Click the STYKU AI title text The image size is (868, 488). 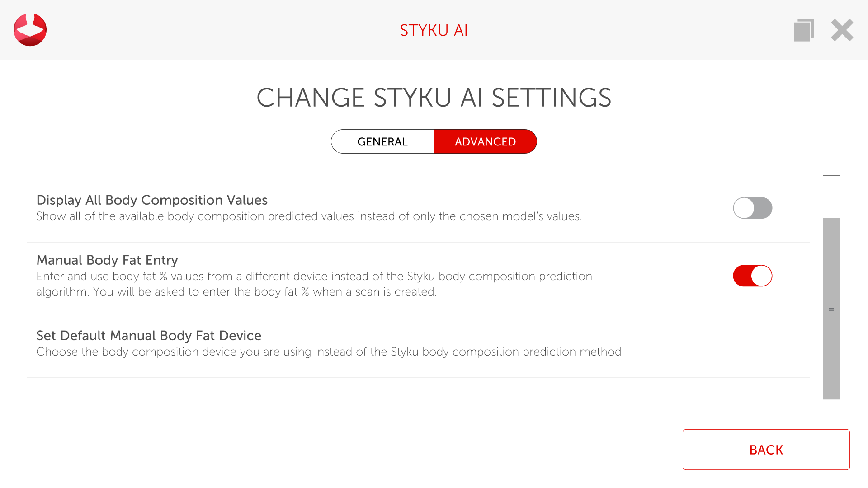click(434, 30)
